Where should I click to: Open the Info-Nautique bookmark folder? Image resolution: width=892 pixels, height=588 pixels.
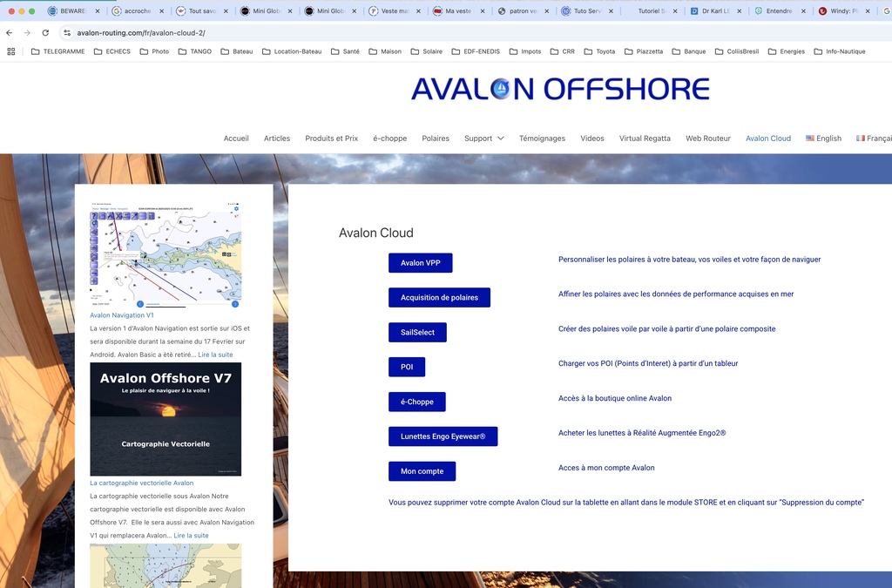840,51
